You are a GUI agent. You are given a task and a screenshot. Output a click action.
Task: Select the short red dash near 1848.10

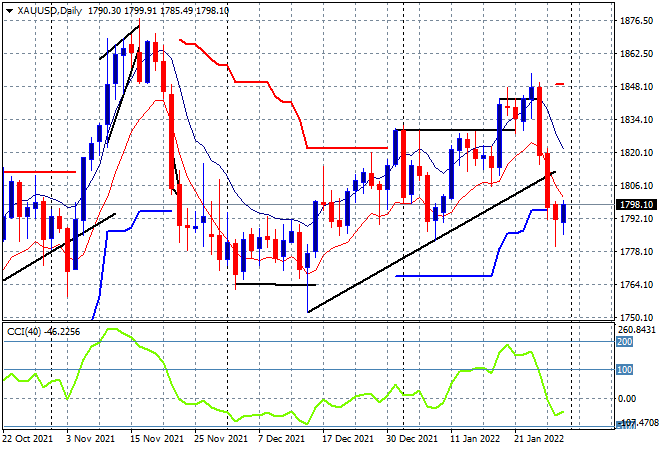(x=560, y=84)
